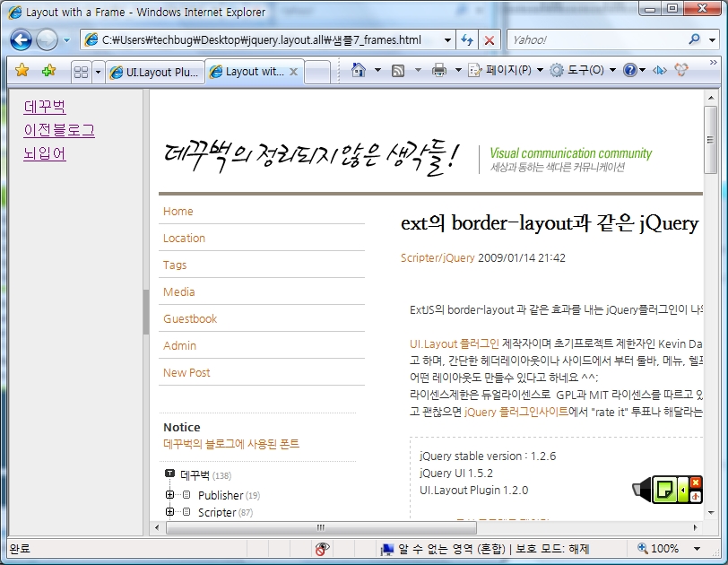Select the Scripter (87) category
Screen dimensions: 728x565
click(225, 513)
